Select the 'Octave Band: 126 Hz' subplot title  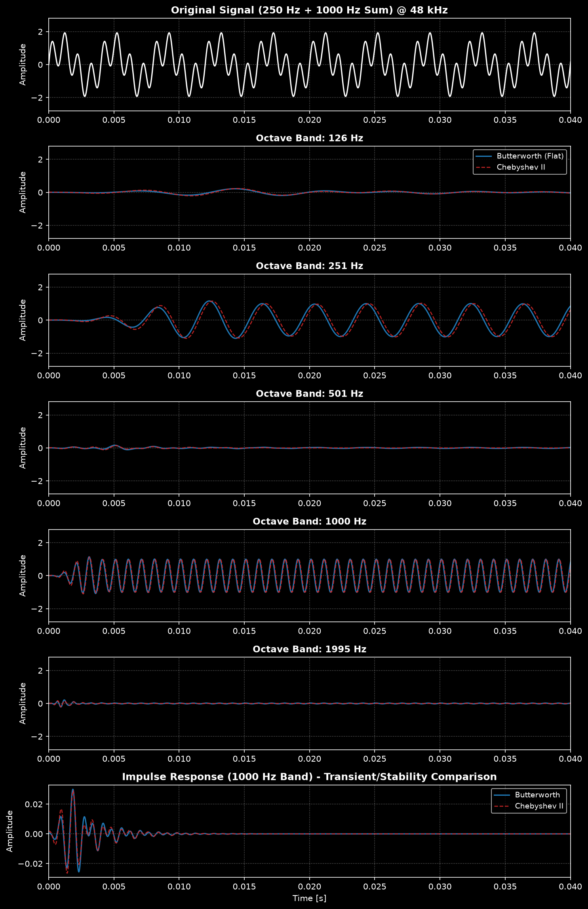point(309,138)
